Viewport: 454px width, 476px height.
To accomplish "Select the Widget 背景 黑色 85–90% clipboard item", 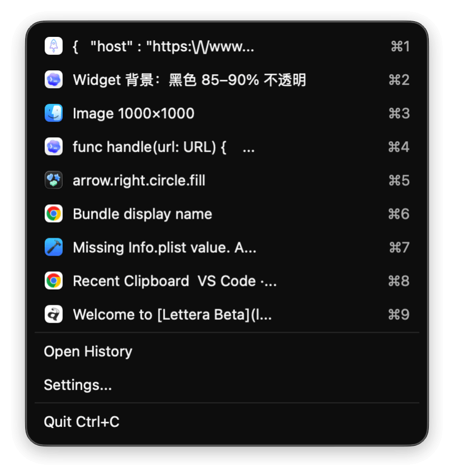I will coord(227,80).
